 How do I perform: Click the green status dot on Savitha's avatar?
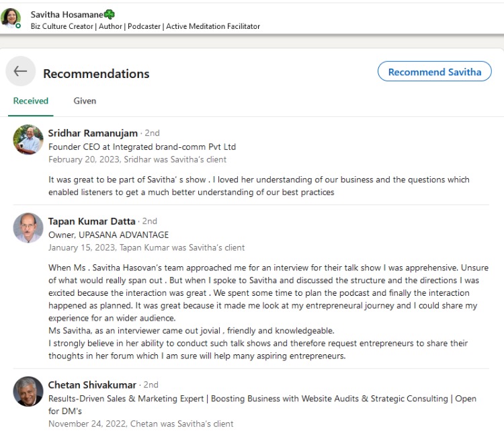(x=18, y=26)
